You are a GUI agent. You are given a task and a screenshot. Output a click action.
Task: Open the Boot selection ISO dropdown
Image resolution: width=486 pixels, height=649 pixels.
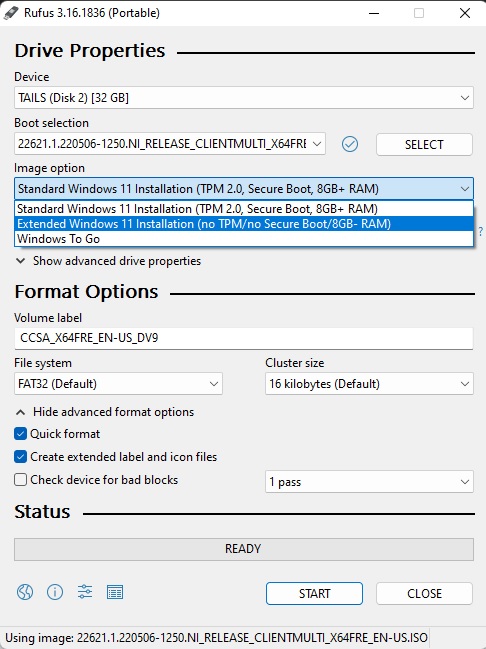coord(170,144)
